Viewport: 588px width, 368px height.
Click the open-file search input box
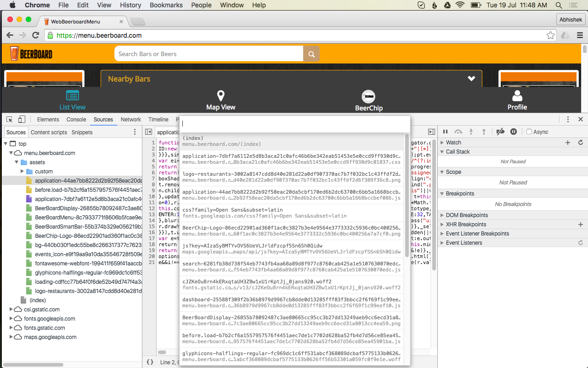click(294, 124)
